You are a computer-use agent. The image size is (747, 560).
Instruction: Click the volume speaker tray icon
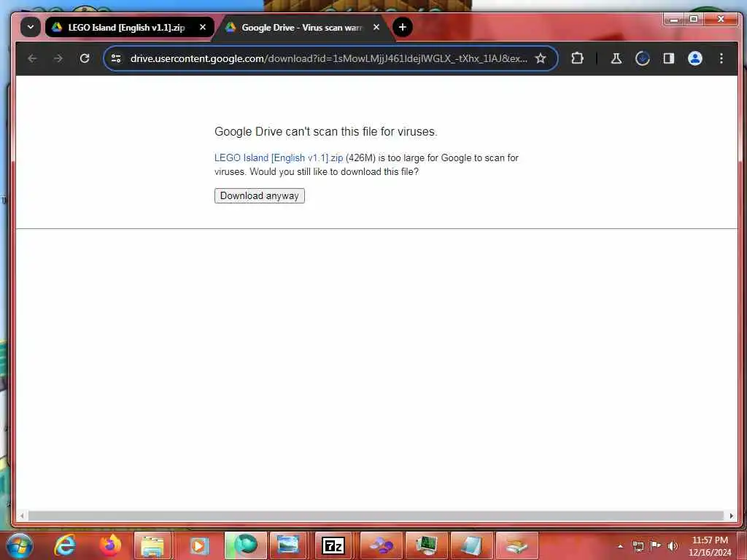pos(673,546)
